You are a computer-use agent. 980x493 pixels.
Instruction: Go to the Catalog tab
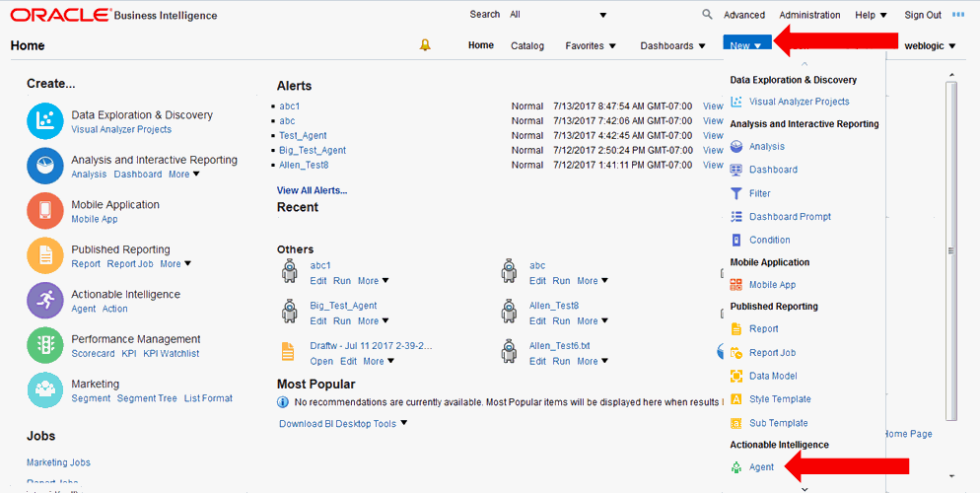(526, 45)
